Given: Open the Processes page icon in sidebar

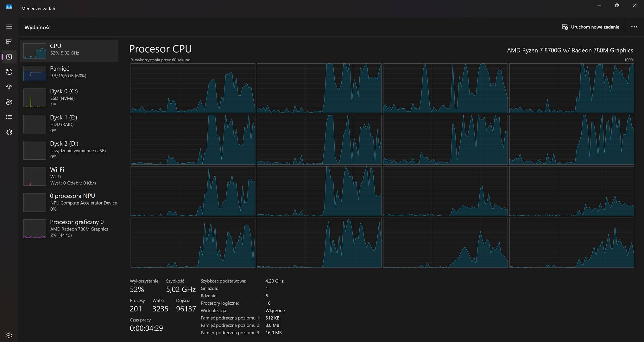Looking at the screenshot, I should point(9,41).
